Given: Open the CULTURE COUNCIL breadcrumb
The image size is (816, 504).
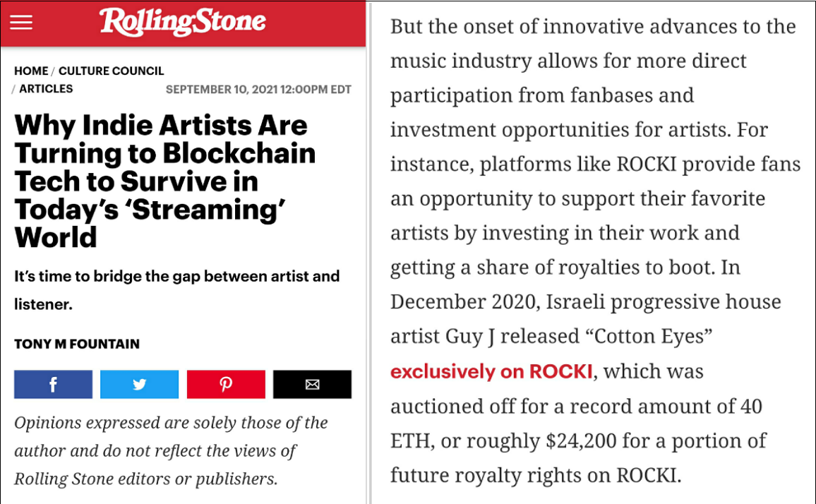Looking at the screenshot, I should (112, 71).
